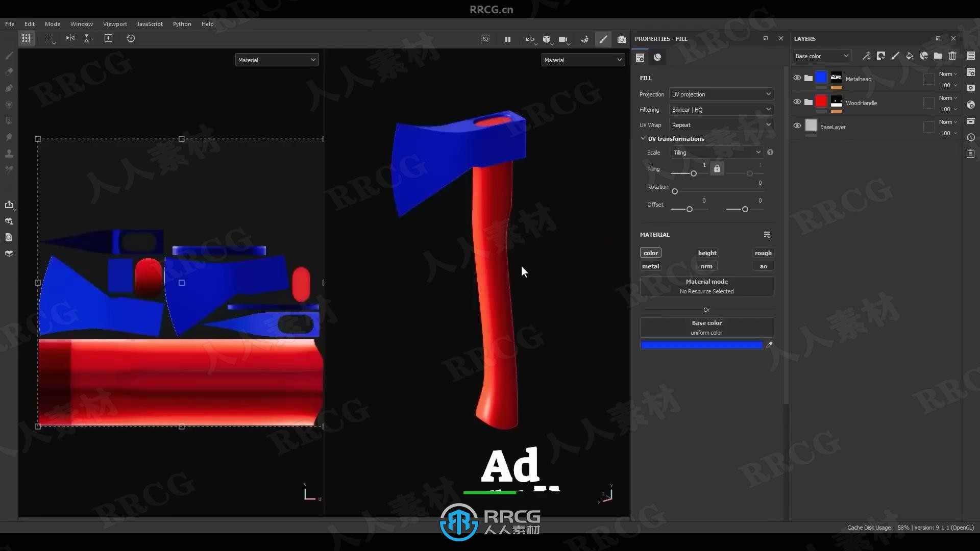The width and height of the screenshot is (980, 551).
Task: Click the transform bounding box icon in toolbar
Action: coord(27,38)
